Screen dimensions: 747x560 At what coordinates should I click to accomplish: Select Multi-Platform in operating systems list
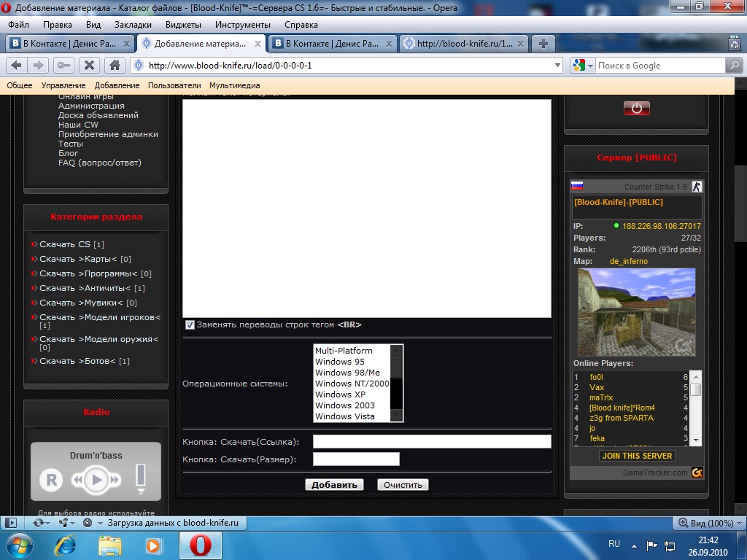click(x=352, y=351)
